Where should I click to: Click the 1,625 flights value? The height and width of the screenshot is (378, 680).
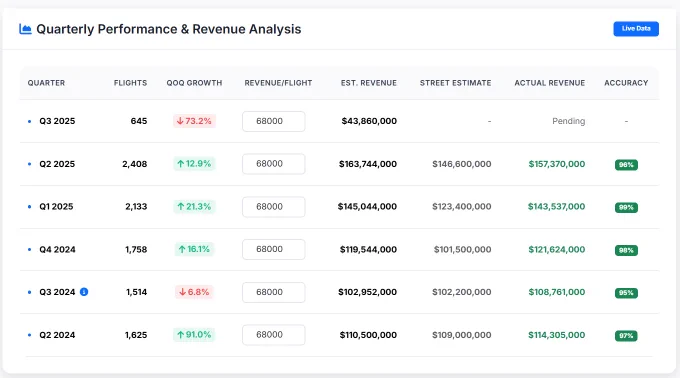pyautogui.click(x=136, y=335)
